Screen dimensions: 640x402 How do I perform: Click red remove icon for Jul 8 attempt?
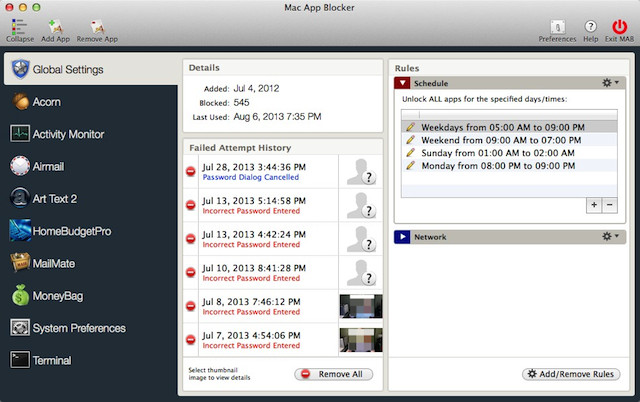[191, 306]
